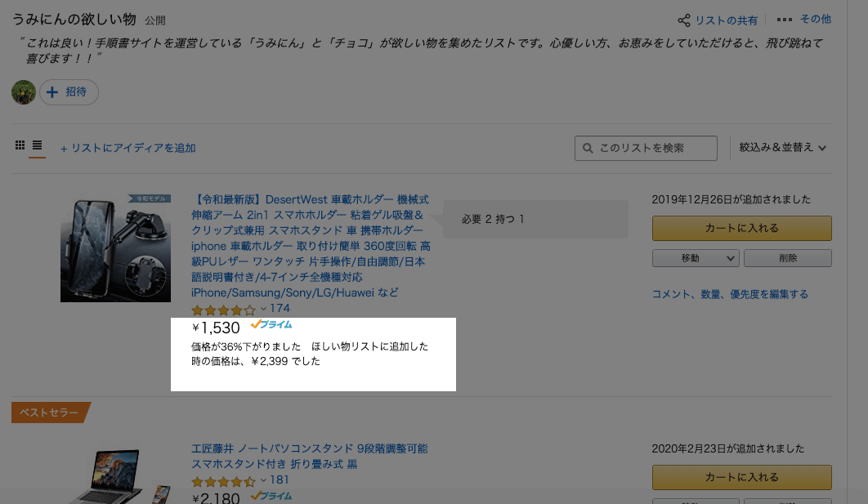
Task: Switch to grid view icon
Action: point(20,145)
